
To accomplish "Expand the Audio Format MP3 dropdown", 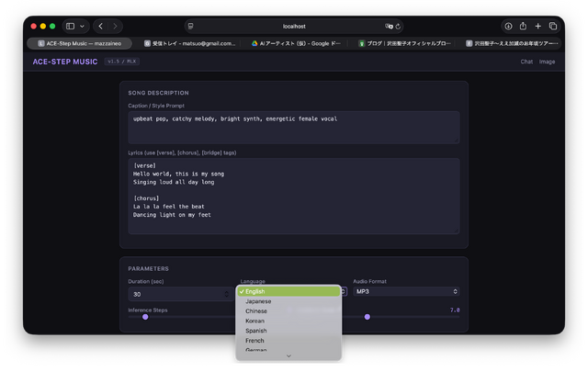I will click(405, 292).
